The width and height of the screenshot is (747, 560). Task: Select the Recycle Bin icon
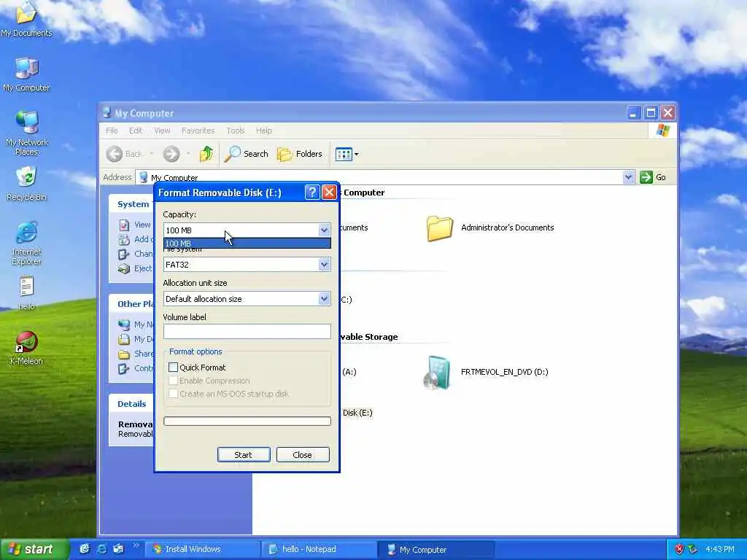pyautogui.click(x=27, y=184)
